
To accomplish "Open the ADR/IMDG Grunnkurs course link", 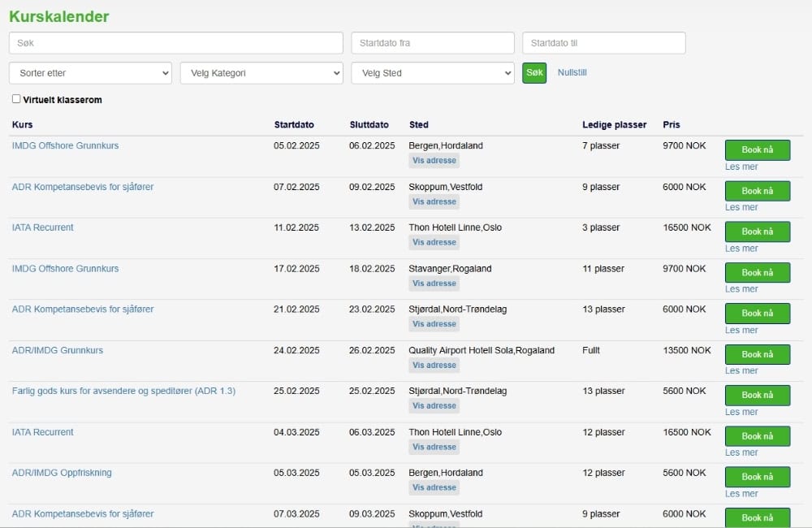I will coord(58,350).
